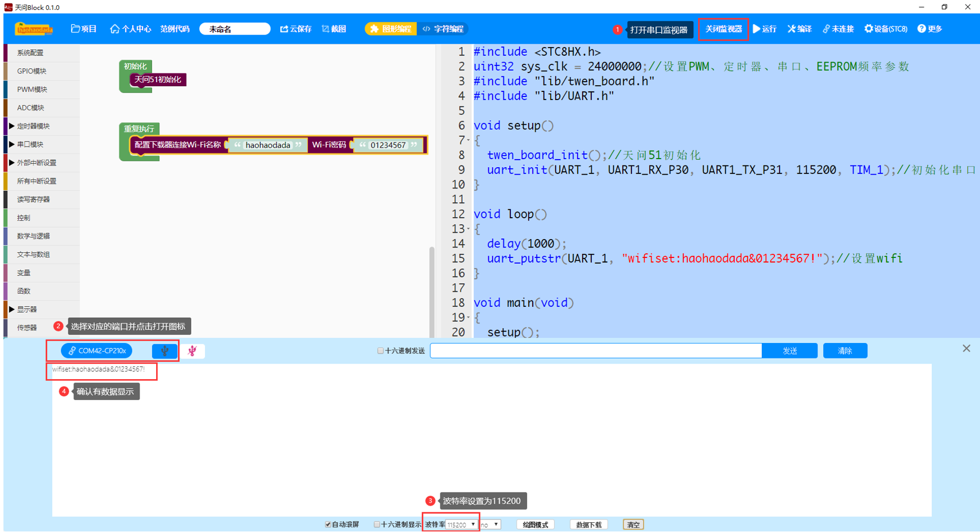The width and height of the screenshot is (980, 532).
Task: Expand the 串口模块 category
Action: [x=11, y=144]
